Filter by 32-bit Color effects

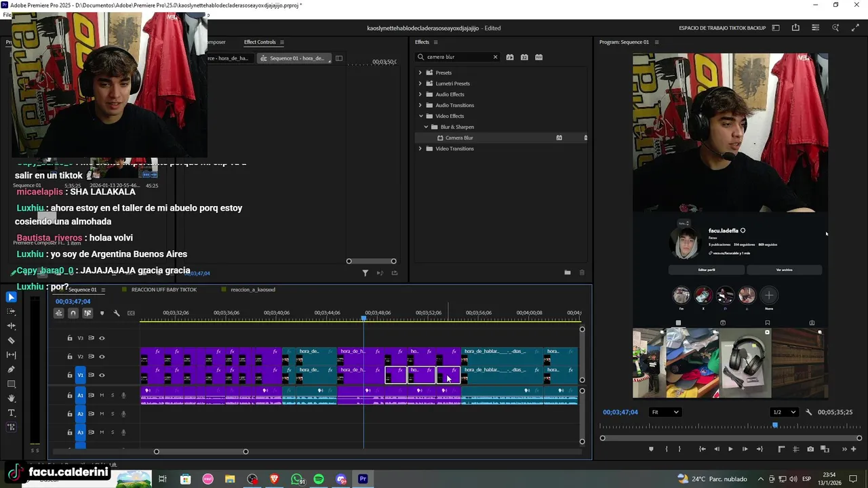click(x=524, y=57)
